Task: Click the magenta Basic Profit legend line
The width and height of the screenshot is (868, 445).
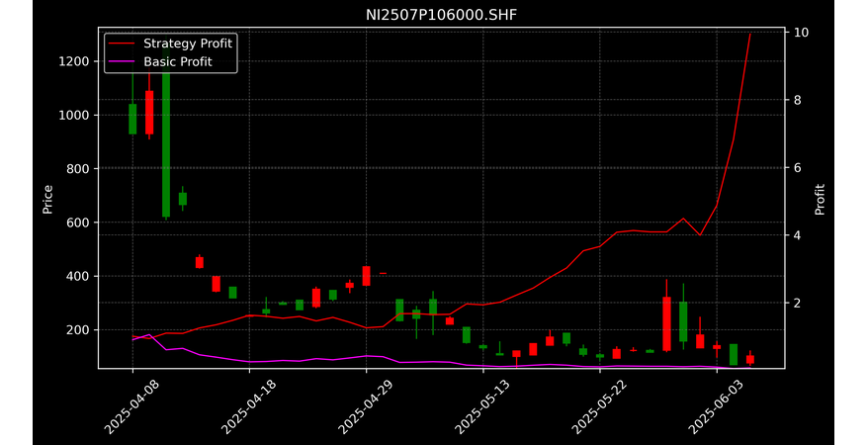Action: pos(121,62)
